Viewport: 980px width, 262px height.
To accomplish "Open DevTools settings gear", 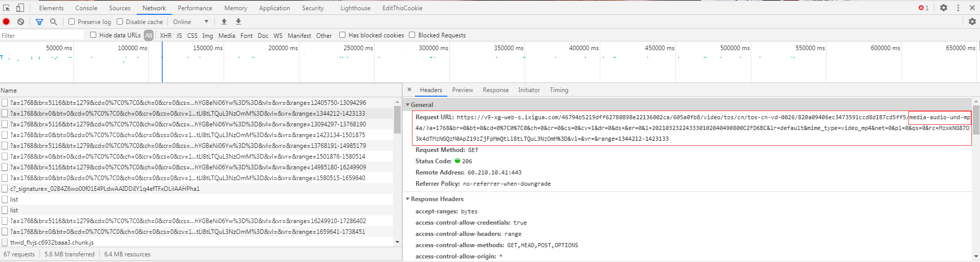I will [x=944, y=8].
